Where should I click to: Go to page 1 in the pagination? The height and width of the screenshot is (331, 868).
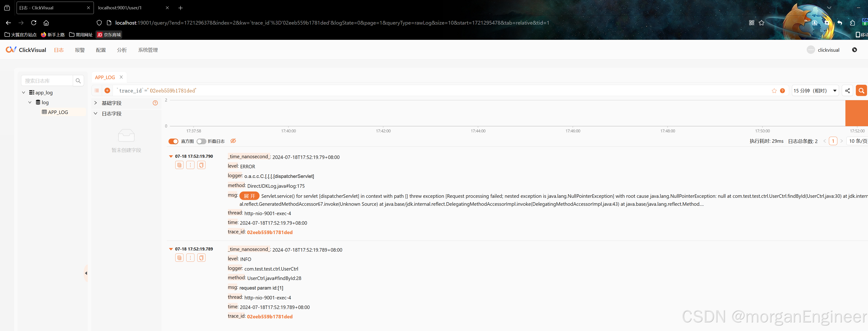pos(833,141)
